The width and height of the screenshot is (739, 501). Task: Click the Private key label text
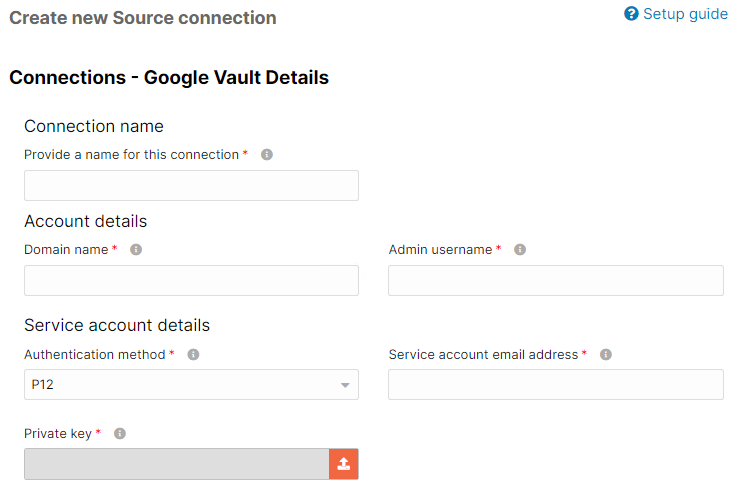coord(58,434)
